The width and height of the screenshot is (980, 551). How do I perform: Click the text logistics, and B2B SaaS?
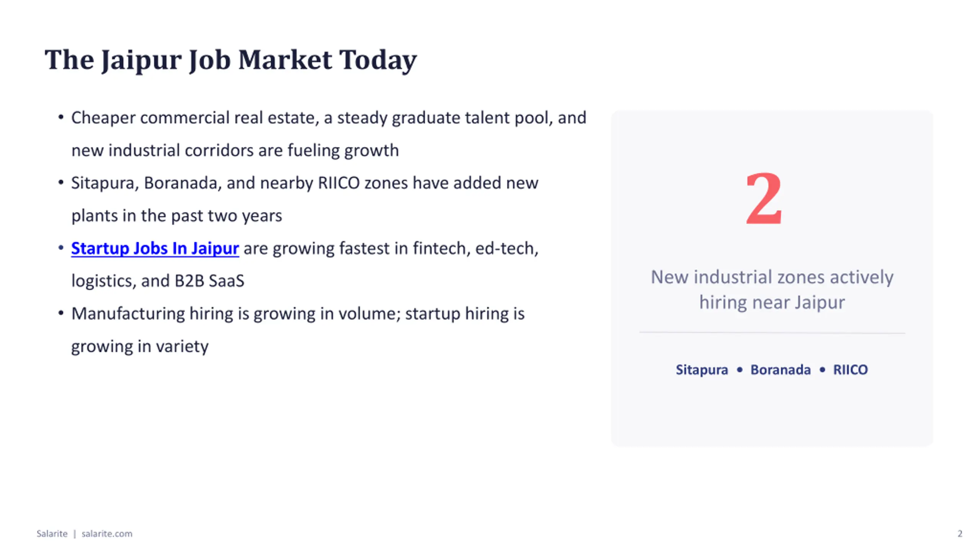click(158, 281)
